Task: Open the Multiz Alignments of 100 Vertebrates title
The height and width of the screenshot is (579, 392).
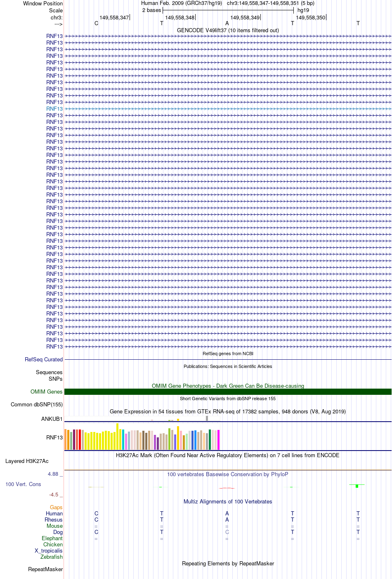Action: [228, 501]
